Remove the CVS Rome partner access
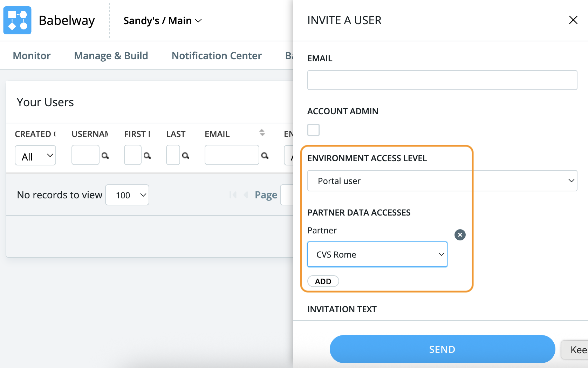Screen dimensions: 588x368 (x=460, y=235)
